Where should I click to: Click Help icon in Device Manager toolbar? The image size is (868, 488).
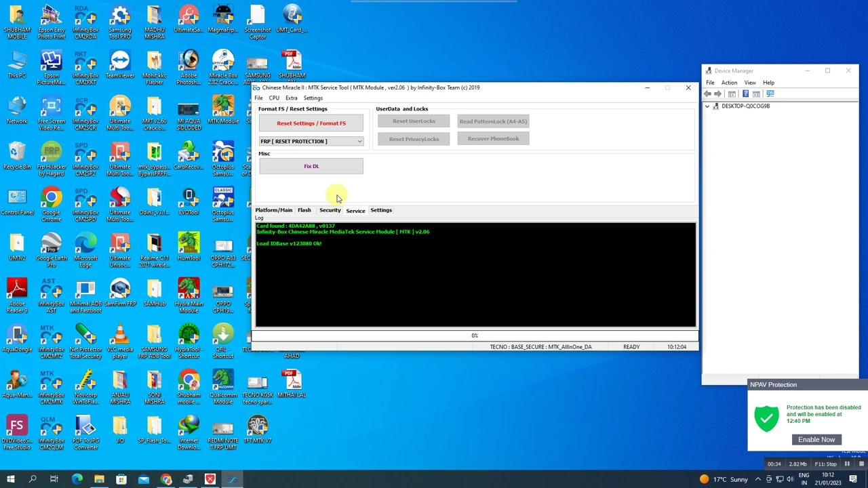(745, 94)
